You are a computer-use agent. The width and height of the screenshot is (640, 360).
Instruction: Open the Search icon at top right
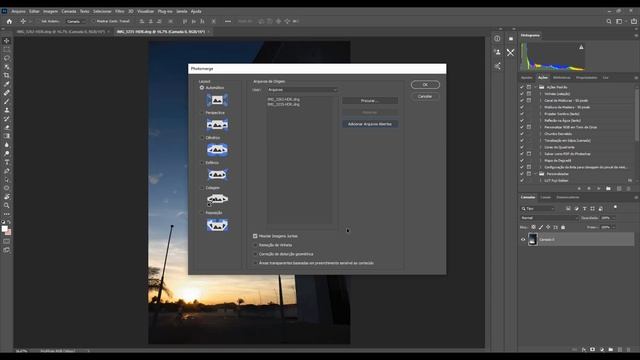pyautogui.click(x=609, y=21)
